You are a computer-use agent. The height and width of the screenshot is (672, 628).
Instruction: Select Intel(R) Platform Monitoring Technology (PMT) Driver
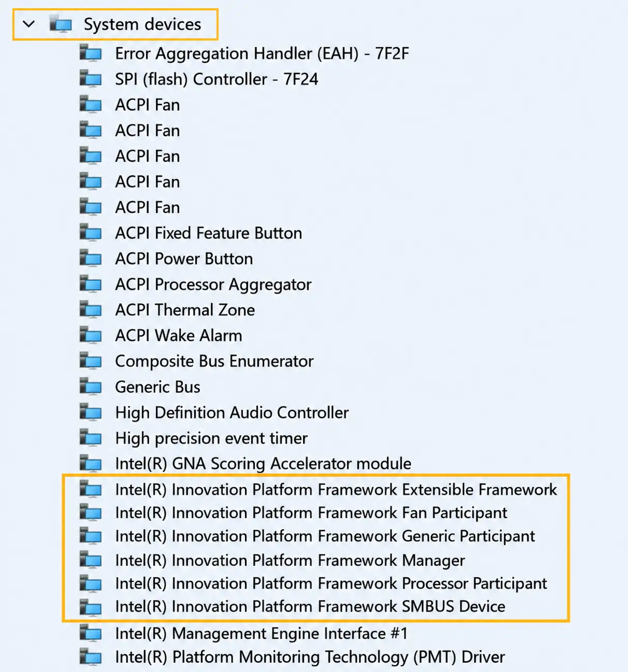pyautogui.click(x=310, y=657)
